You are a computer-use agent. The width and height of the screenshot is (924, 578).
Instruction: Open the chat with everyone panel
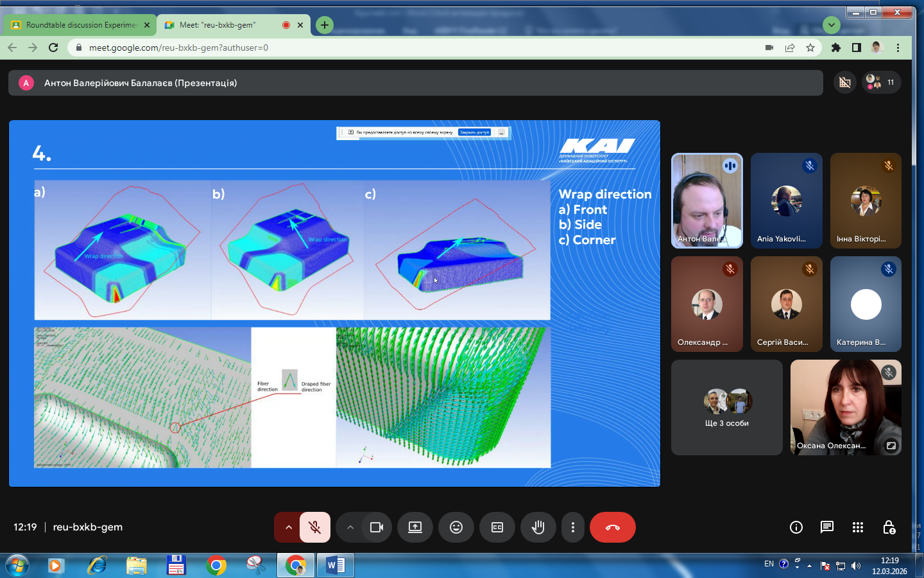(827, 527)
